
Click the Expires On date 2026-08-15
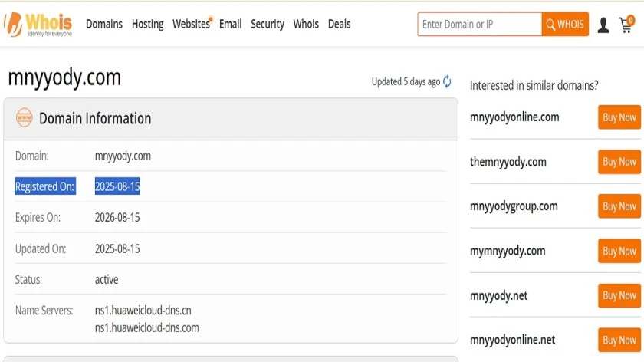click(117, 217)
